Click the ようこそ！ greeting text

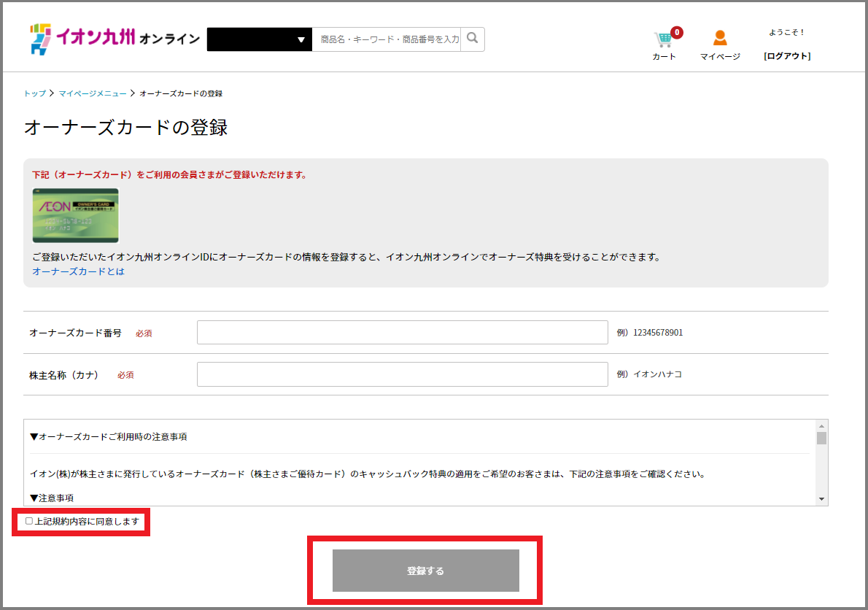pyautogui.click(x=786, y=32)
